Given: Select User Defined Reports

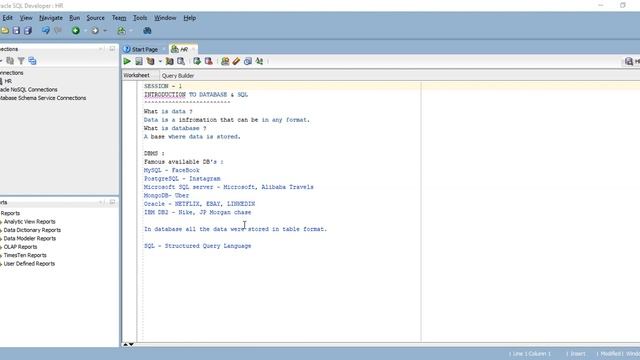Looking at the screenshot, I should 29,264.
